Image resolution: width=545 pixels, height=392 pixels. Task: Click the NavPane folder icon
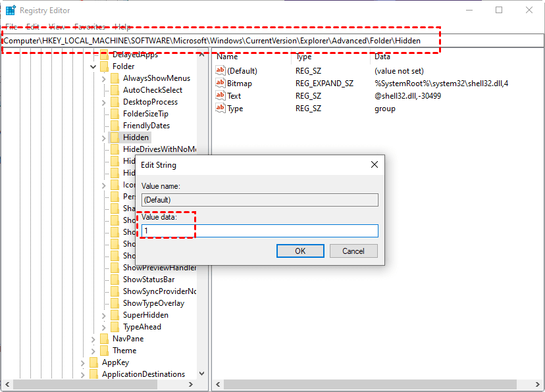tap(104, 338)
